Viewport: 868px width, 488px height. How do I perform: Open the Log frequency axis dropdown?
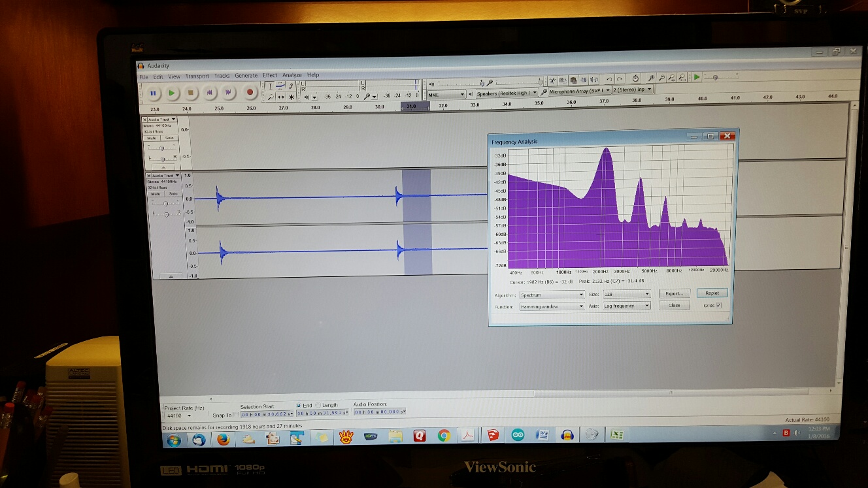(627, 305)
